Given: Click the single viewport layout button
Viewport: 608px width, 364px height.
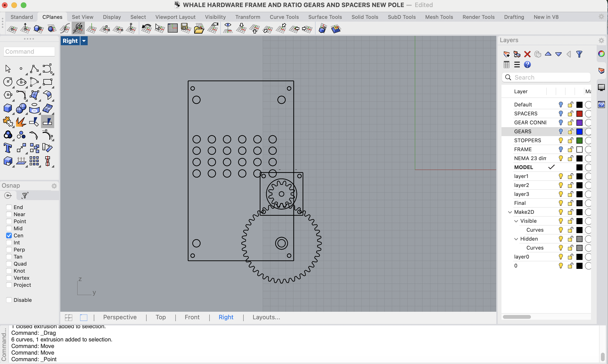Looking at the screenshot, I should click(84, 318).
